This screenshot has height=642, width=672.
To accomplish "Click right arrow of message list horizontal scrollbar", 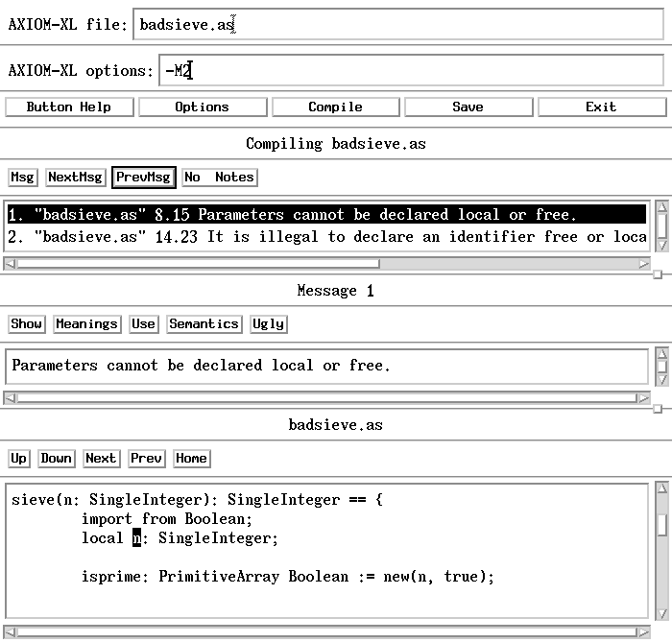I will pyautogui.click(x=644, y=264).
